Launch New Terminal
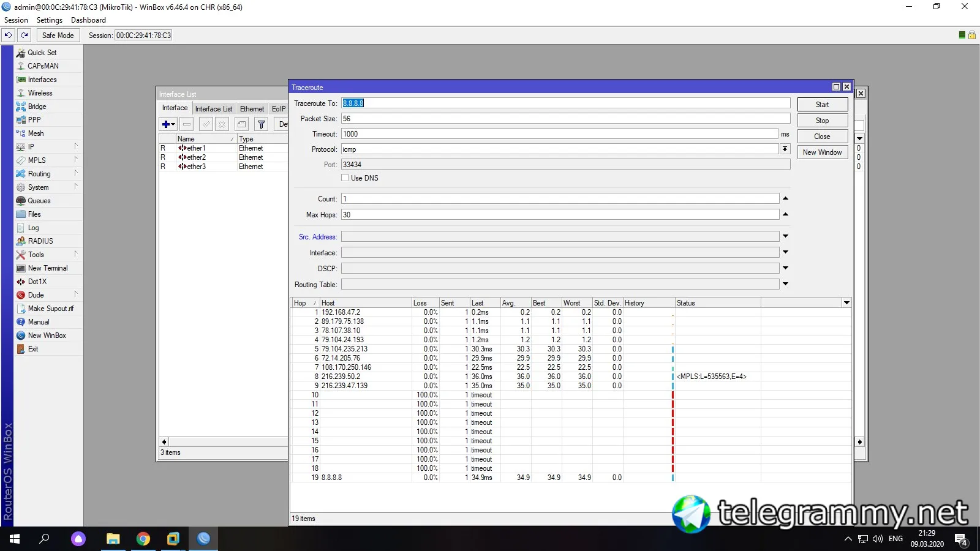Image resolution: width=980 pixels, height=551 pixels. 48,268
